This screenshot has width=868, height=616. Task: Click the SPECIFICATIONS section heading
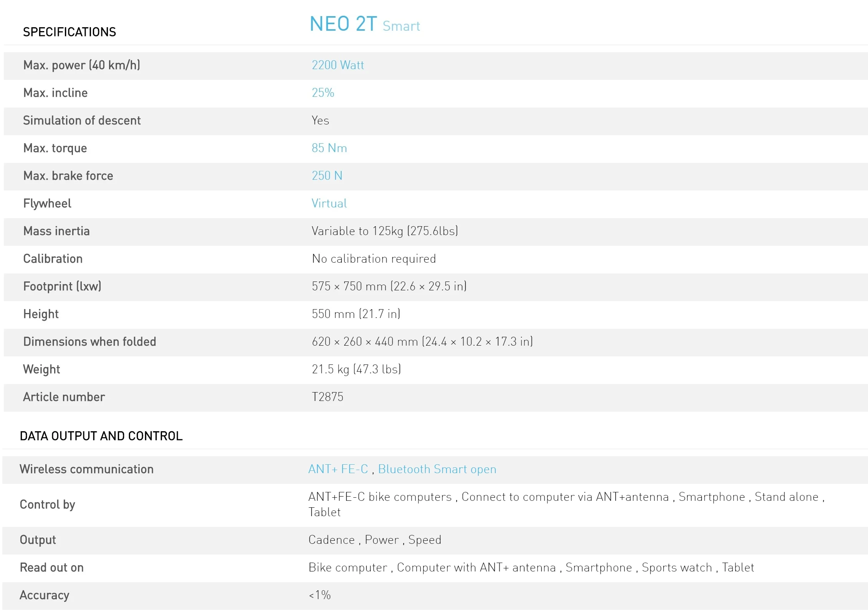69,32
